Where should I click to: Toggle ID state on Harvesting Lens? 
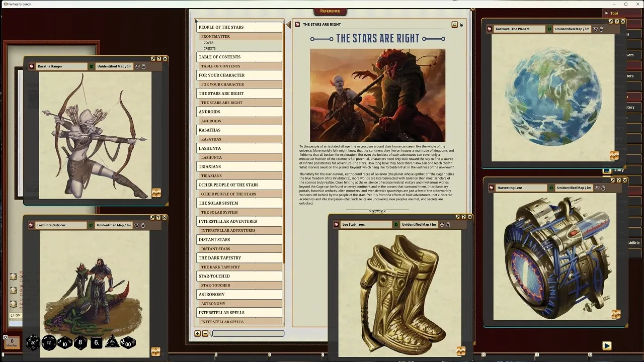click(x=551, y=188)
